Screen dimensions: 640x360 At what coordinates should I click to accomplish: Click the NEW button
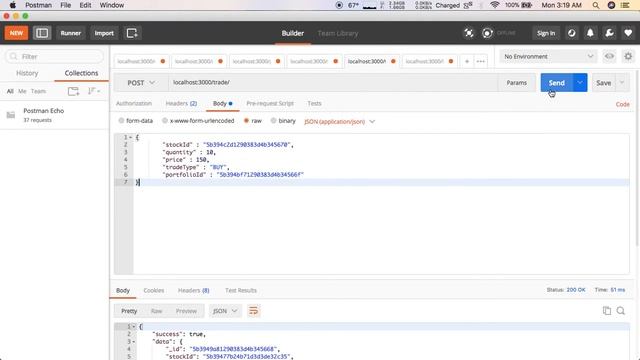(x=16, y=33)
